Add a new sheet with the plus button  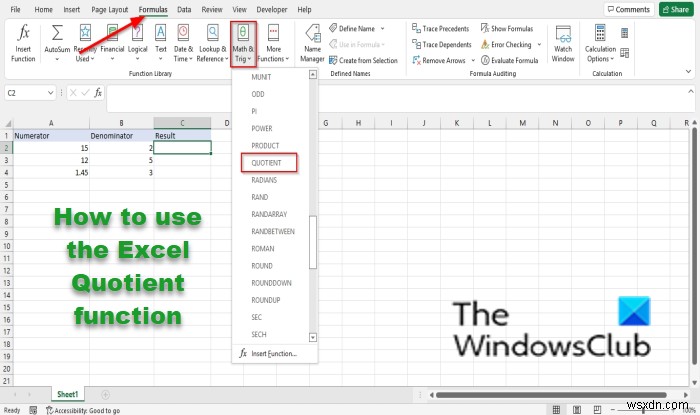click(x=105, y=394)
